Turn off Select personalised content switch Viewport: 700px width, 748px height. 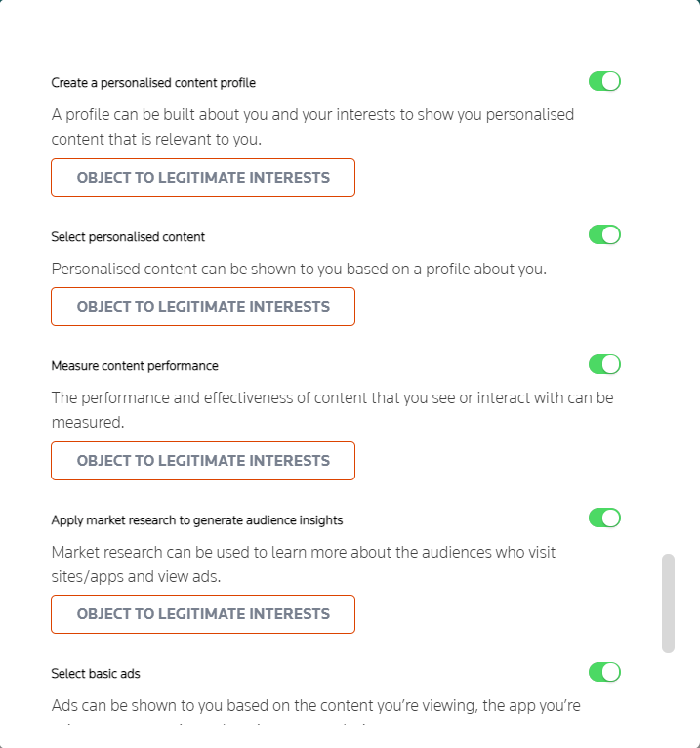pos(604,234)
